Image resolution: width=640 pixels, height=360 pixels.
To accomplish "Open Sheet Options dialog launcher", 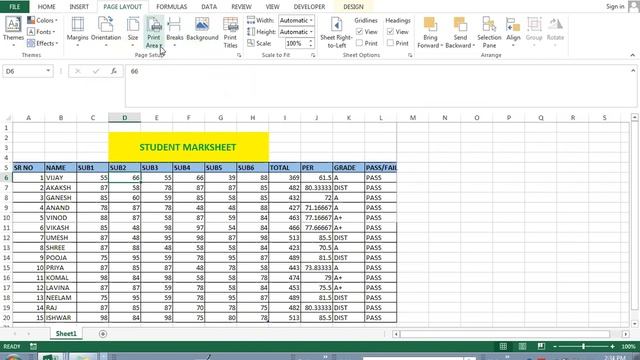I will (410, 55).
